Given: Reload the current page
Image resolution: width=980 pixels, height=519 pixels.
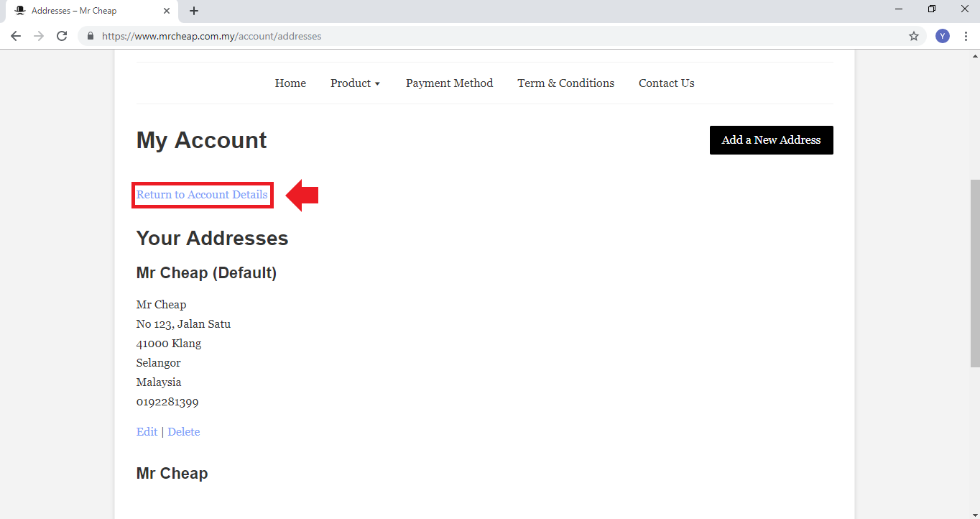Looking at the screenshot, I should coord(62,36).
